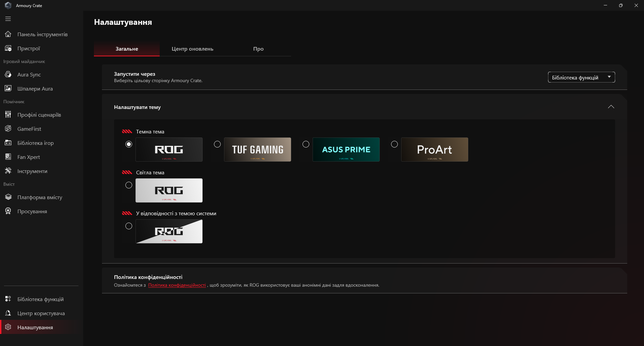Select the ASUS PRIME theme radio button
The height and width of the screenshot is (346, 644).
[306, 144]
